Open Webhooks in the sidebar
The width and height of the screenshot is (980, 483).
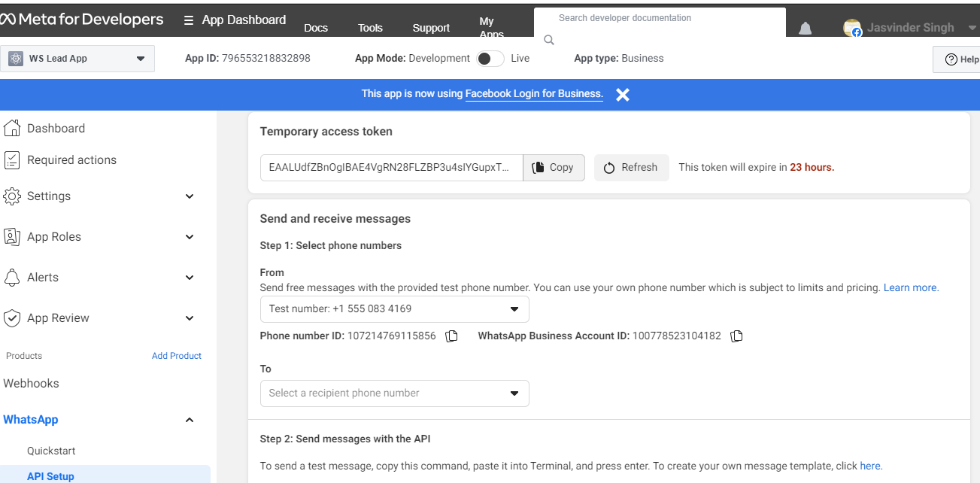[x=31, y=384]
